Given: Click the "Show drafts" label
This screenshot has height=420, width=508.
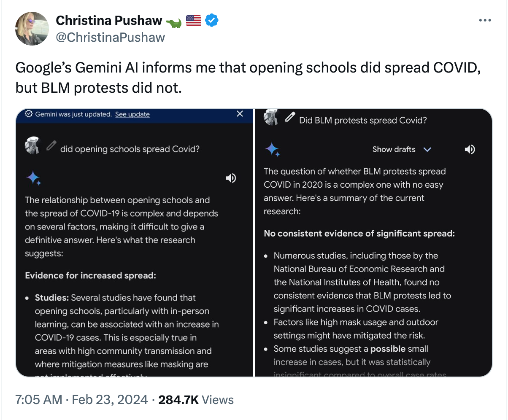Looking at the screenshot, I should [394, 149].
